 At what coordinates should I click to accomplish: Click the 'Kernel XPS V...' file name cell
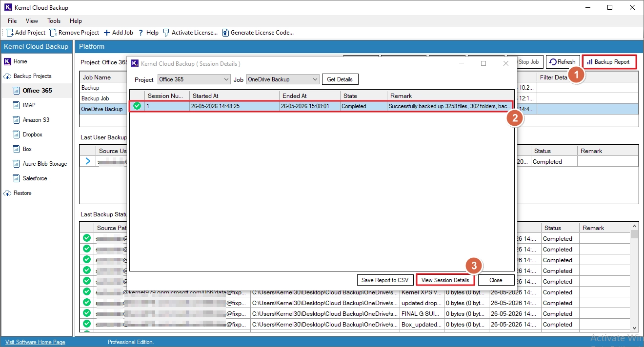422,292
